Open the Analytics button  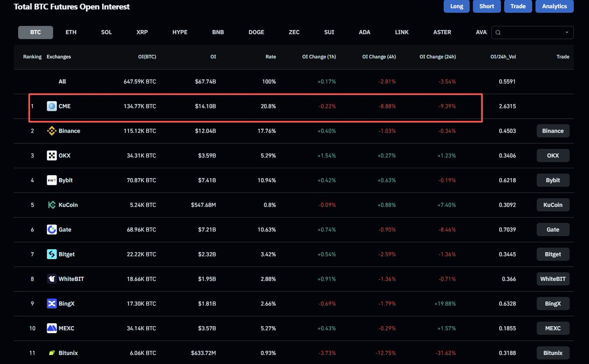pyautogui.click(x=554, y=6)
